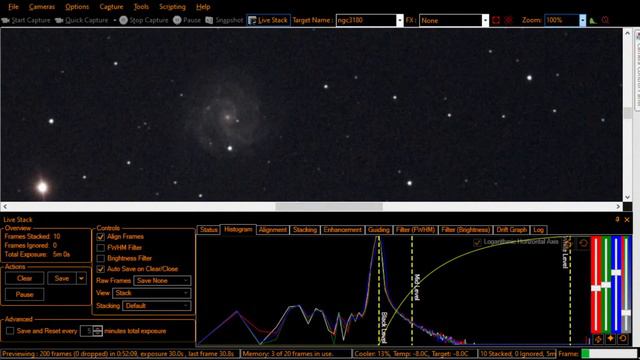Open the Scripting menu
The width and height of the screenshot is (640, 360).
[x=172, y=7]
